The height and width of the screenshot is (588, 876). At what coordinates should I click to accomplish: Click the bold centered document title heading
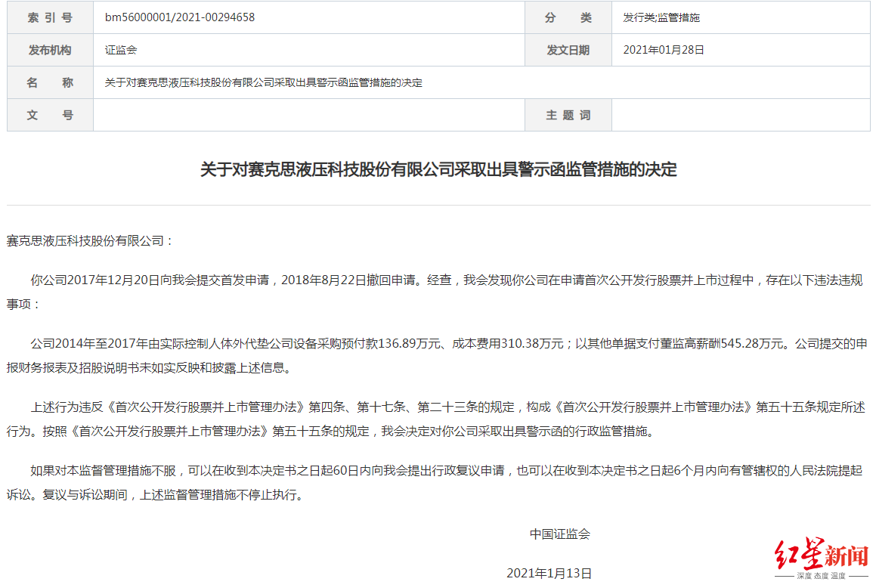tap(438, 169)
